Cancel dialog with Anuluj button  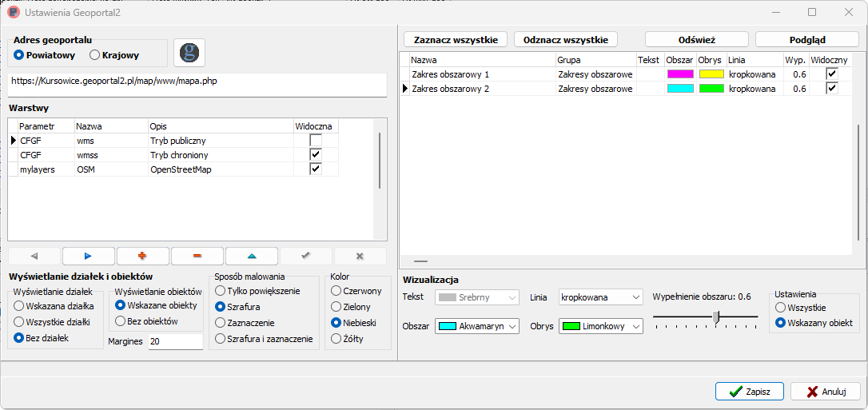tap(826, 391)
